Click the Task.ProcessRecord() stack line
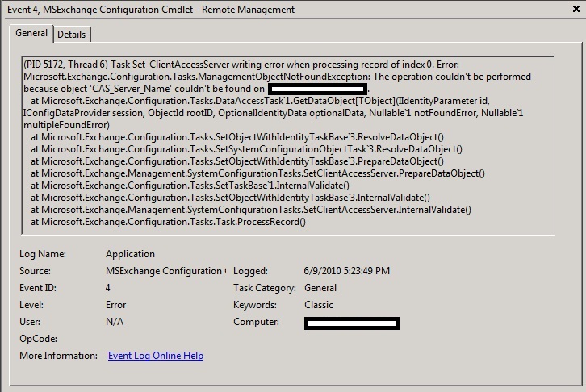Screen dimensions: 586x392 [168, 222]
